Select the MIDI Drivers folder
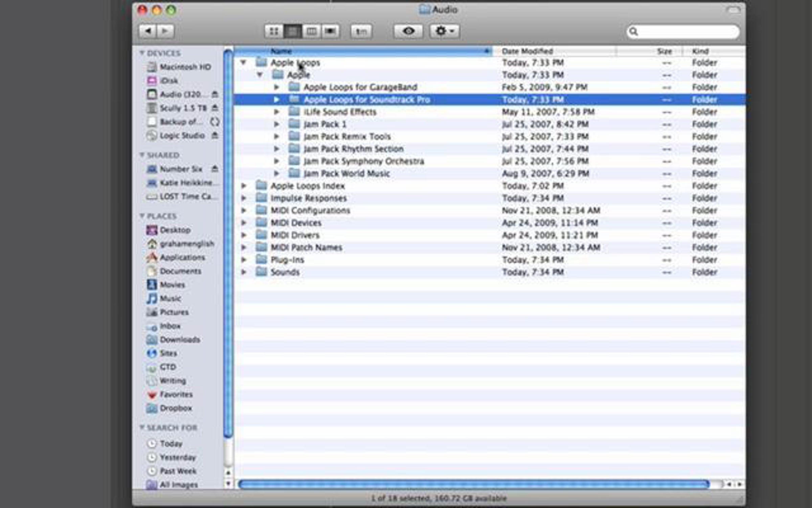Image resolution: width=812 pixels, height=508 pixels. point(490,235)
